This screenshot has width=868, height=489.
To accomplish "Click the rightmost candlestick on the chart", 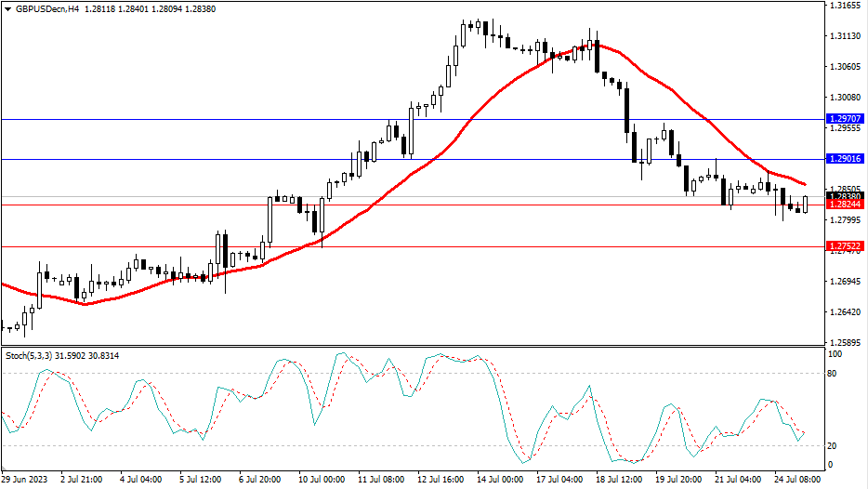I will pos(805,204).
